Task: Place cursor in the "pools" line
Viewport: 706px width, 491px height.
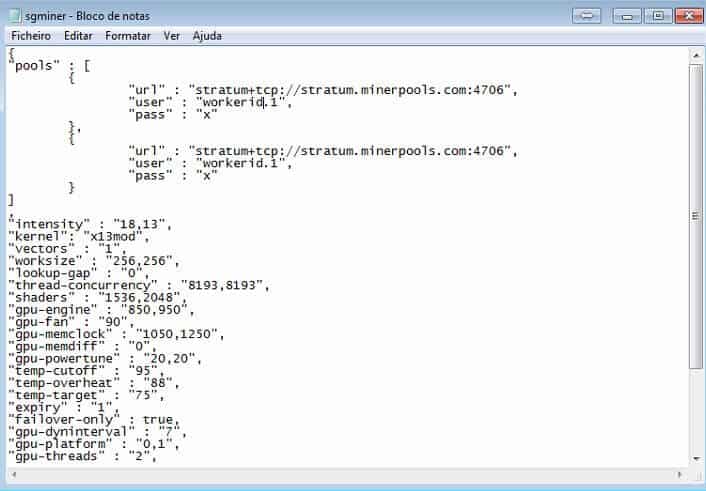Action: pos(49,66)
